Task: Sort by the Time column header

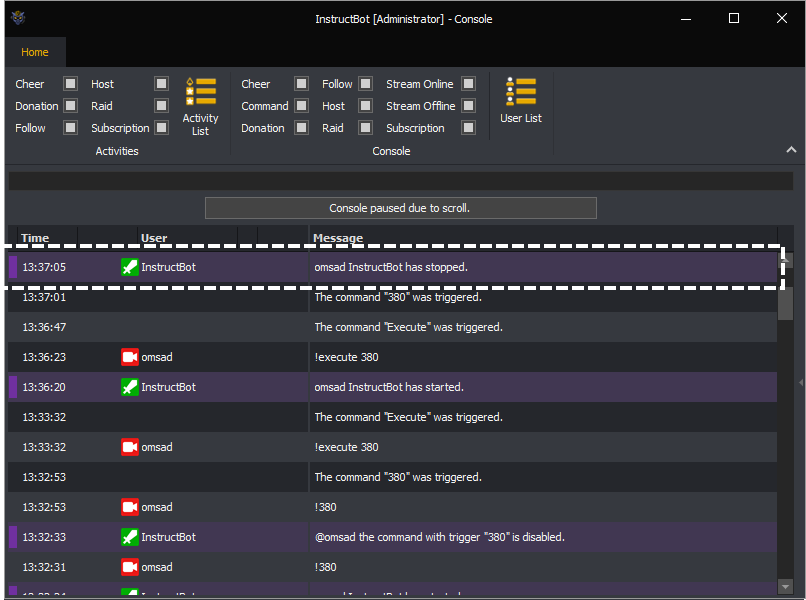Action: point(35,238)
